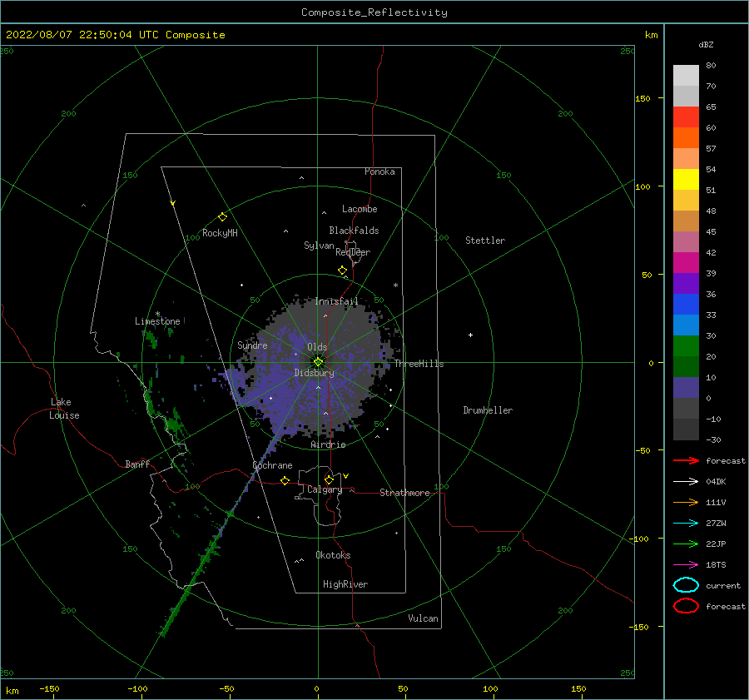Image resolution: width=749 pixels, height=700 pixels.
Task: Click the km unit label in bottom-left
Action: (x=12, y=691)
